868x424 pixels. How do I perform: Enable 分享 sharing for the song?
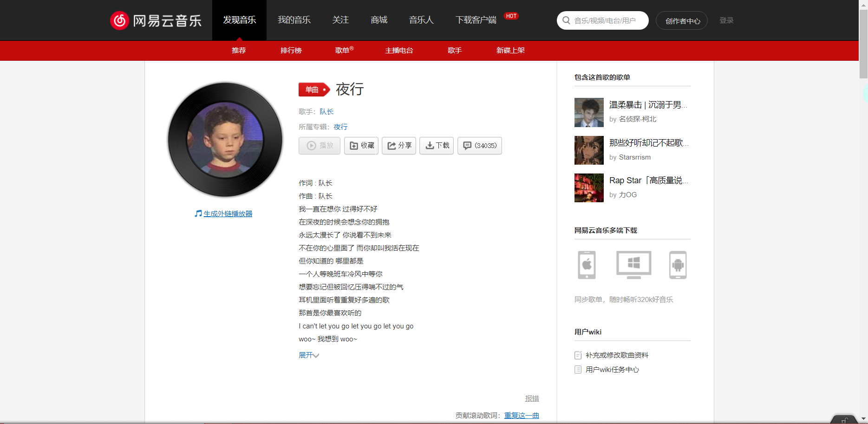pyautogui.click(x=398, y=145)
